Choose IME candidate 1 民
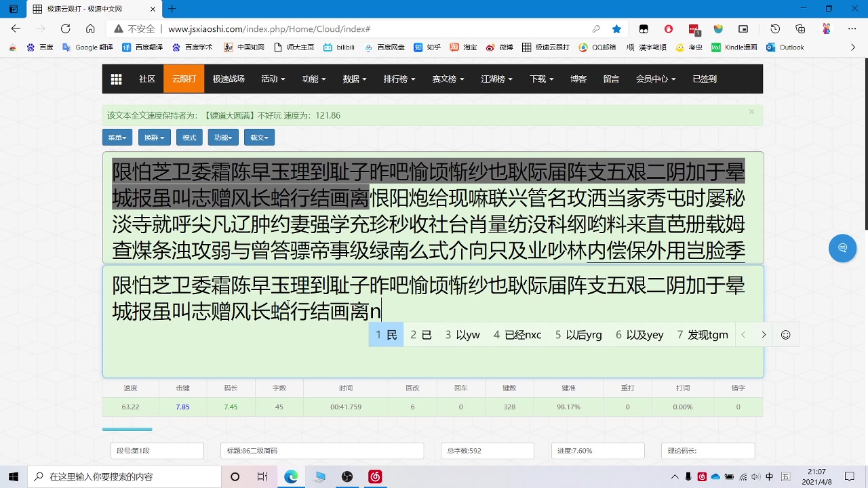This screenshot has width=868, height=488. [387, 335]
